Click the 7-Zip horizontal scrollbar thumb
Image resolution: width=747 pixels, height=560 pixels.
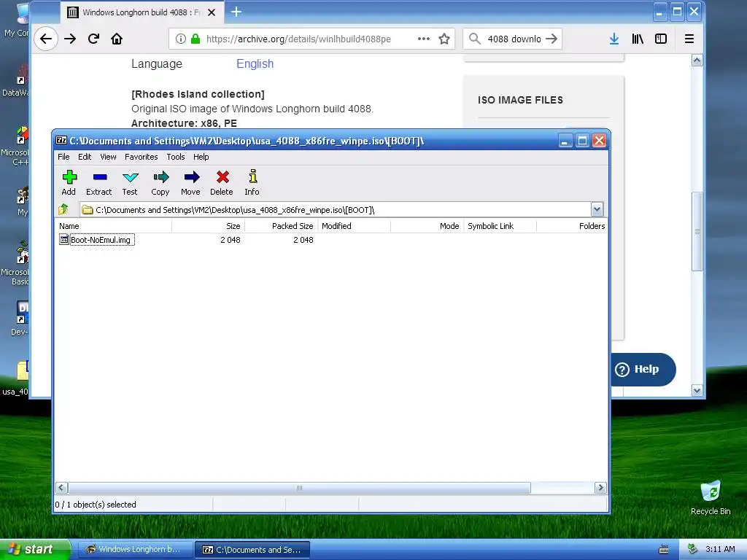pyautogui.click(x=299, y=488)
